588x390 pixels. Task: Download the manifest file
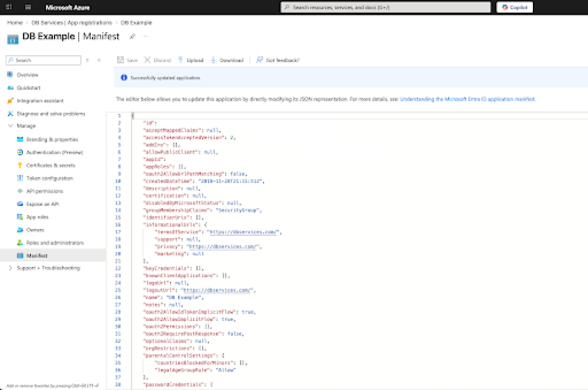[x=227, y=60]
